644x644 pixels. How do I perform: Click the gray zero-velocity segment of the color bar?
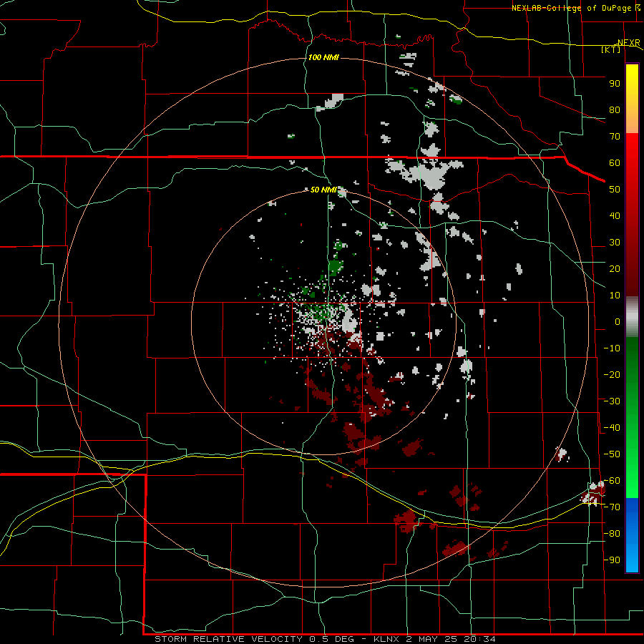(x=632, y=317)
